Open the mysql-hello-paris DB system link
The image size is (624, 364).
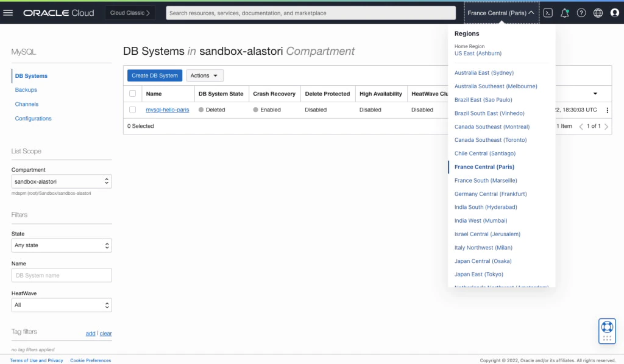coord(167,110)
